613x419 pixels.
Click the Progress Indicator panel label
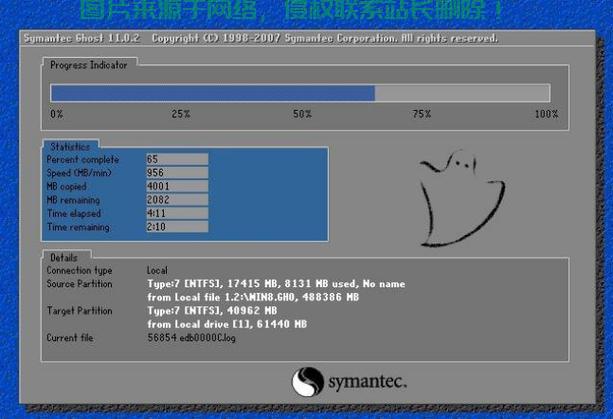point(89,65)
